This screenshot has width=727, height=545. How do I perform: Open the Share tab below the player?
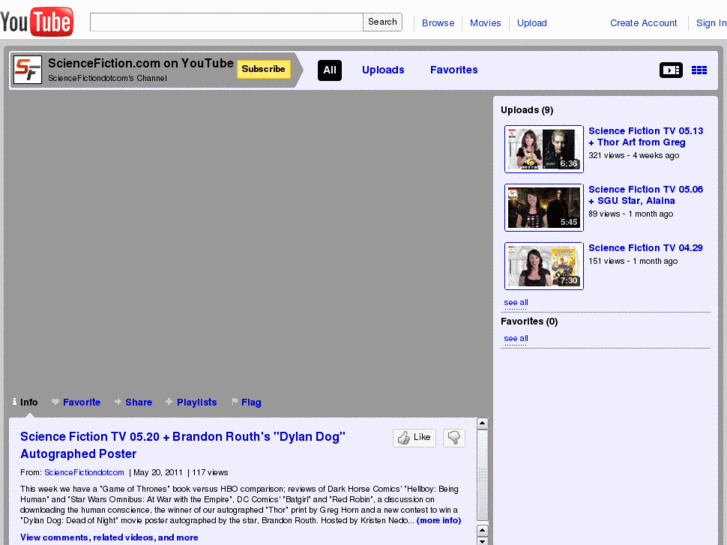(139, 402)
